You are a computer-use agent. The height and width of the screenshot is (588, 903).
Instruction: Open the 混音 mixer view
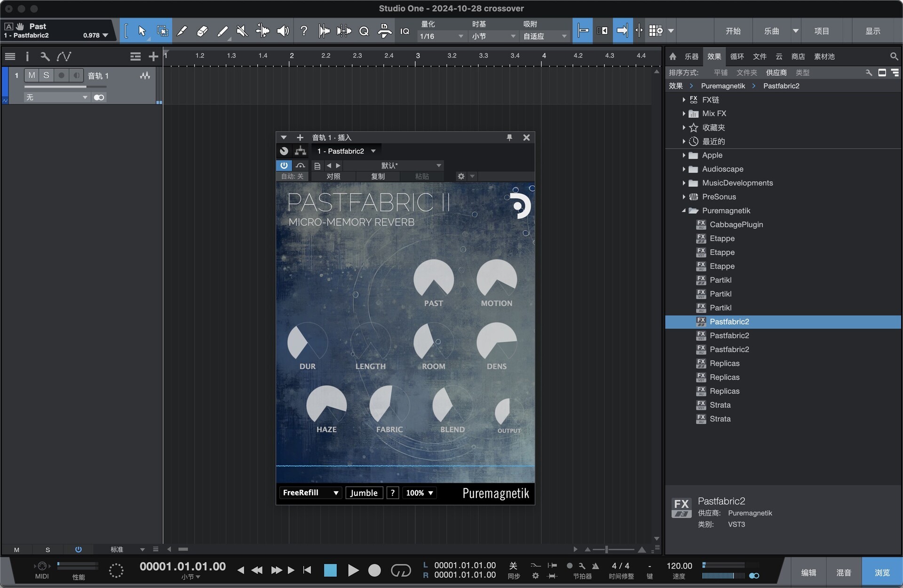point(844,572)
